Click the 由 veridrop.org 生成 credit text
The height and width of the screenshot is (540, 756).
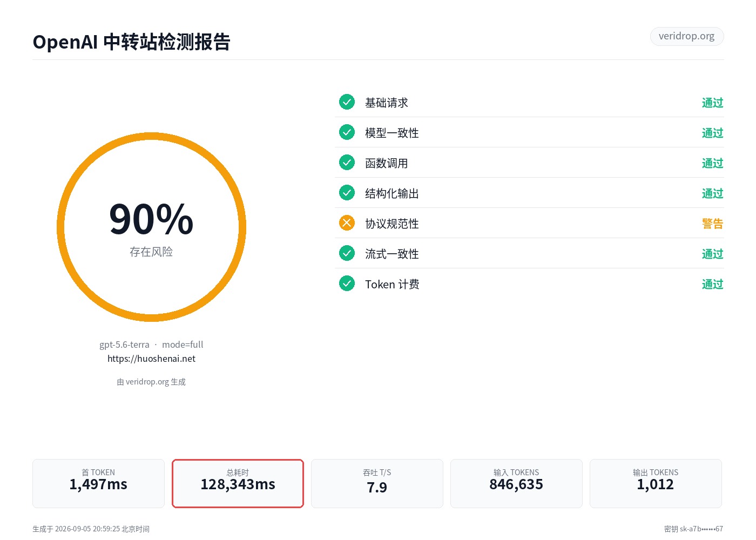click(151, 382)
